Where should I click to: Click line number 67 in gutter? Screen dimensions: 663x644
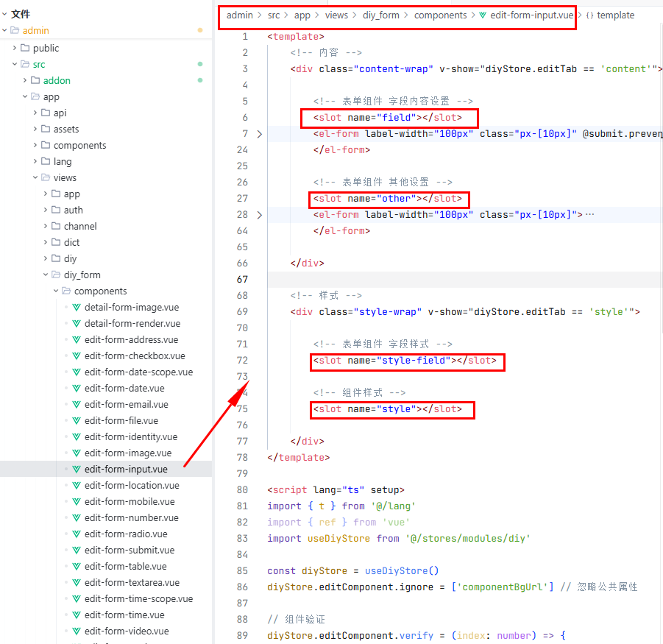pos(242,279)
